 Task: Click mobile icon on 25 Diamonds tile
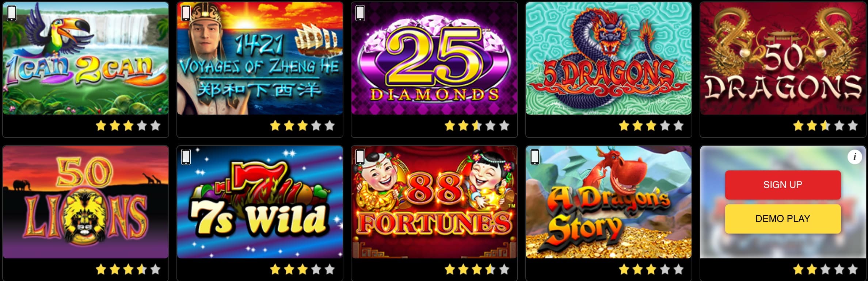(360, 13)
